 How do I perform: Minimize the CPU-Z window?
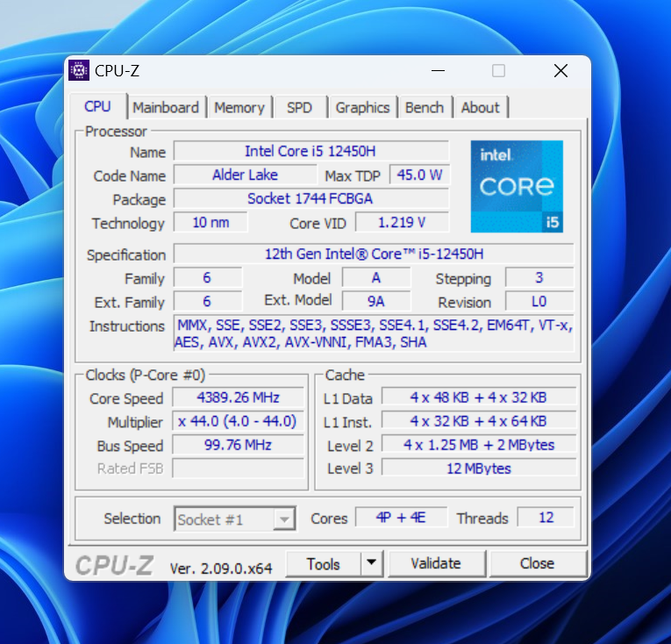point(438,71)
